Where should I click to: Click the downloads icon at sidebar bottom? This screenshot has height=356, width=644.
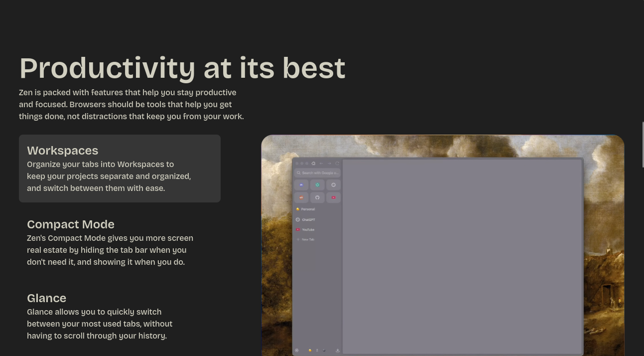coord(338,351)
